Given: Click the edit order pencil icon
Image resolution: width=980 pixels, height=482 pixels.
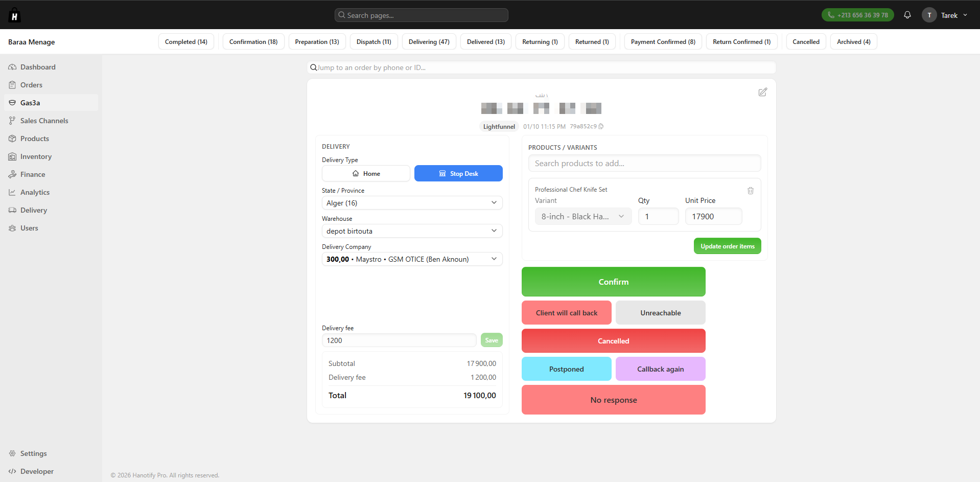Looking at the screenshot, I should click(763, 92).
